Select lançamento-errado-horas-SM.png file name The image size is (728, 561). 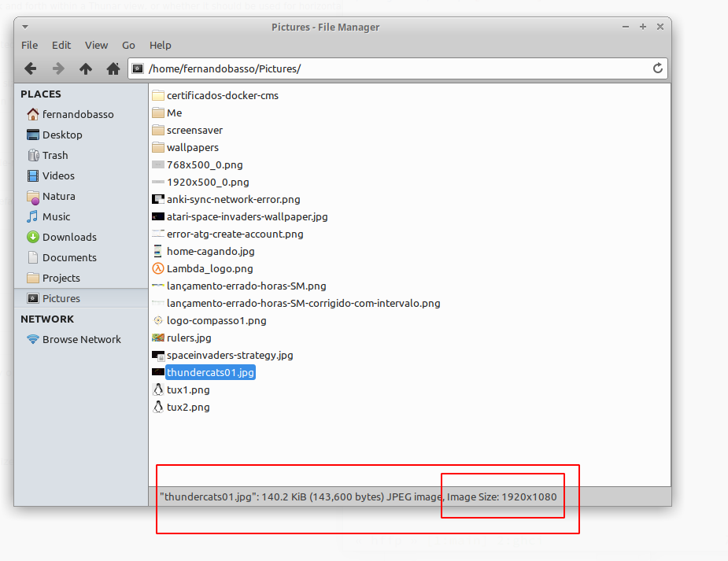246,286
